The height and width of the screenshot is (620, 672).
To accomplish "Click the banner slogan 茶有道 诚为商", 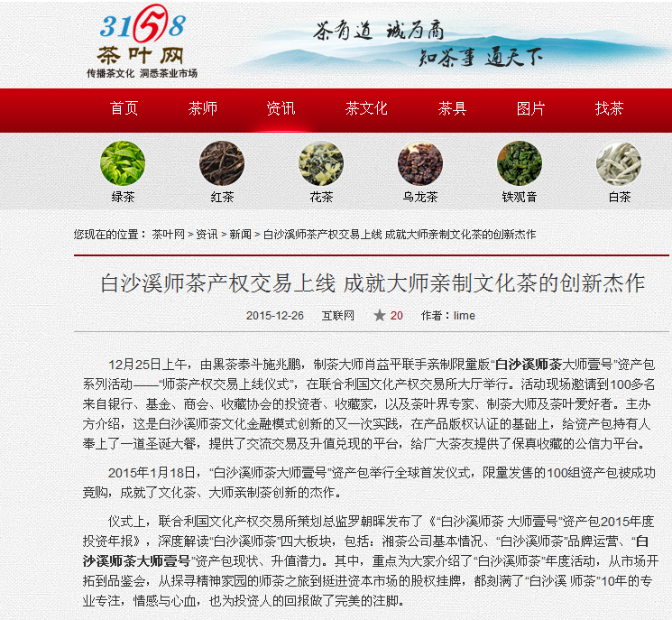I will [x=378, y=31].
